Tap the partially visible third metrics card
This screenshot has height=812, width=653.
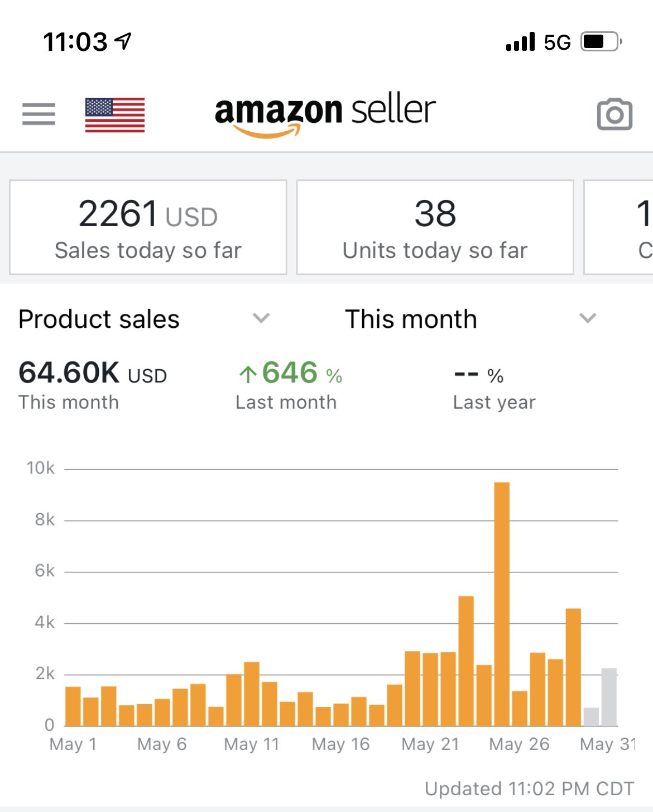coord(620,227)
